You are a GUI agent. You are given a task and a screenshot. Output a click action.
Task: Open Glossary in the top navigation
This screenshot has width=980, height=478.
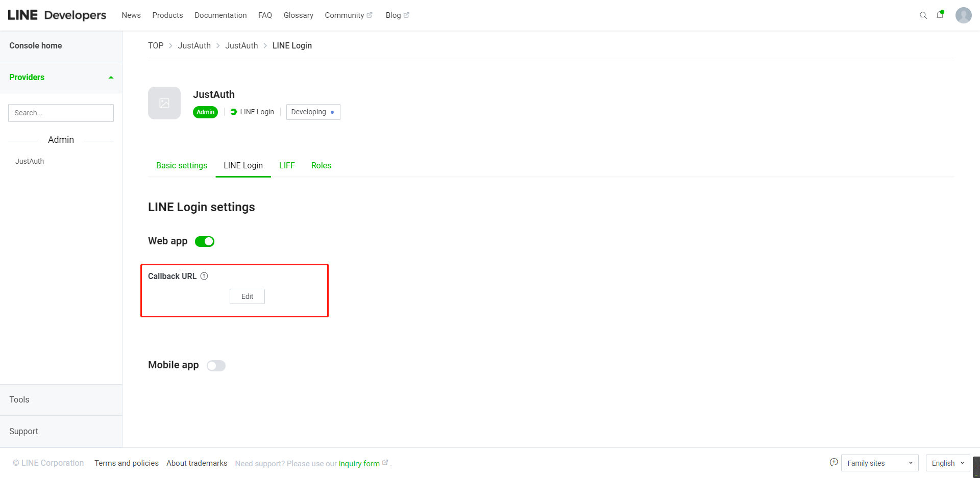[299, 15]
